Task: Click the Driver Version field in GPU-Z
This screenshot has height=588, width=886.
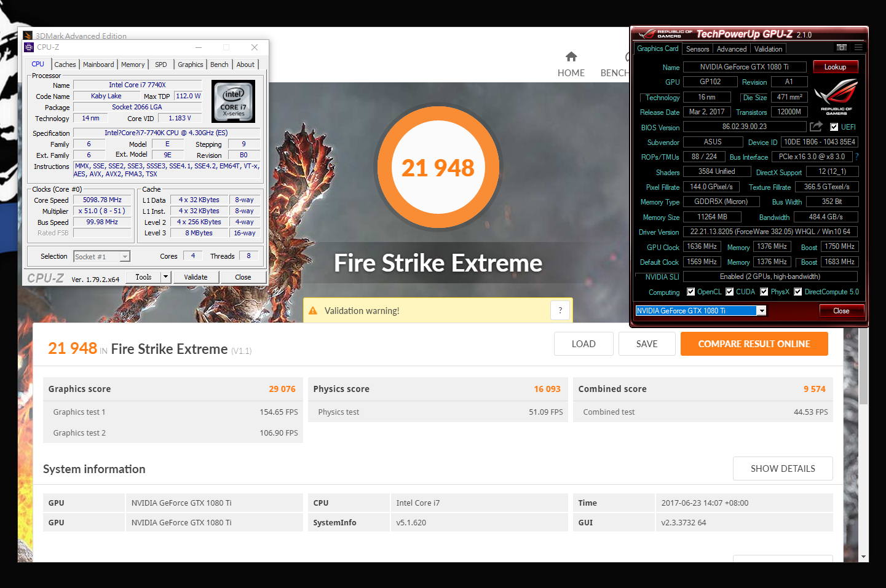Action: tap(770, 232)
